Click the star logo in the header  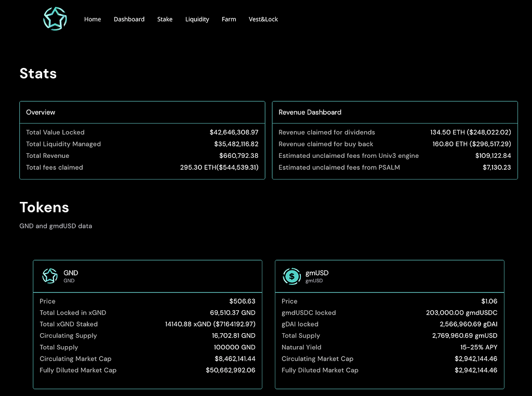(55, 19)
